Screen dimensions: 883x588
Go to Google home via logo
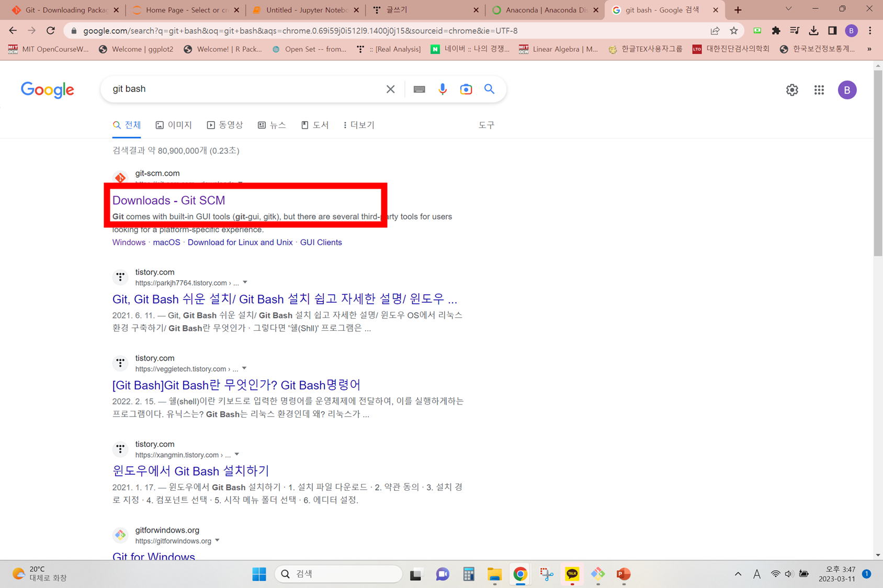tap(48, 89)
